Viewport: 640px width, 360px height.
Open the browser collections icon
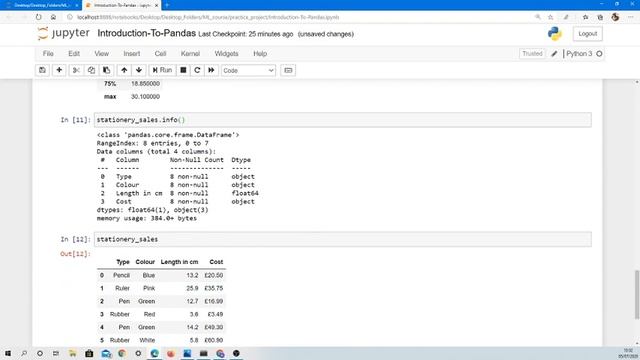click(600, 17)
